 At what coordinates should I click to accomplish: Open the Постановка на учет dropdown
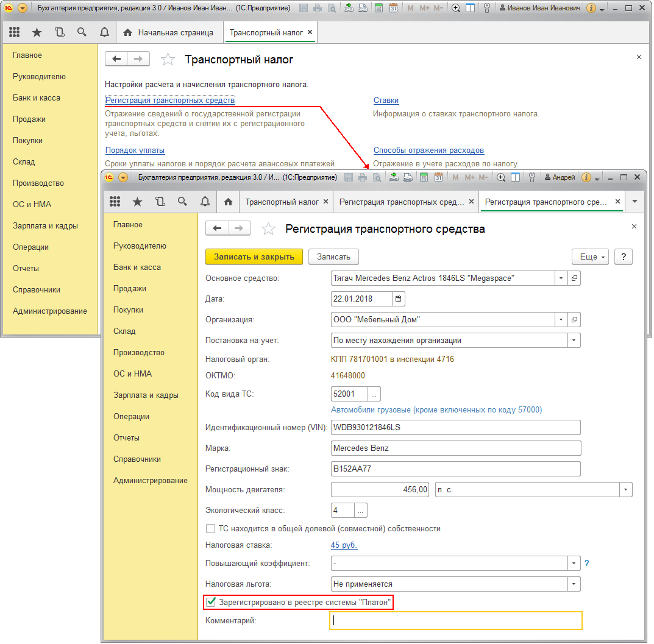574,341
